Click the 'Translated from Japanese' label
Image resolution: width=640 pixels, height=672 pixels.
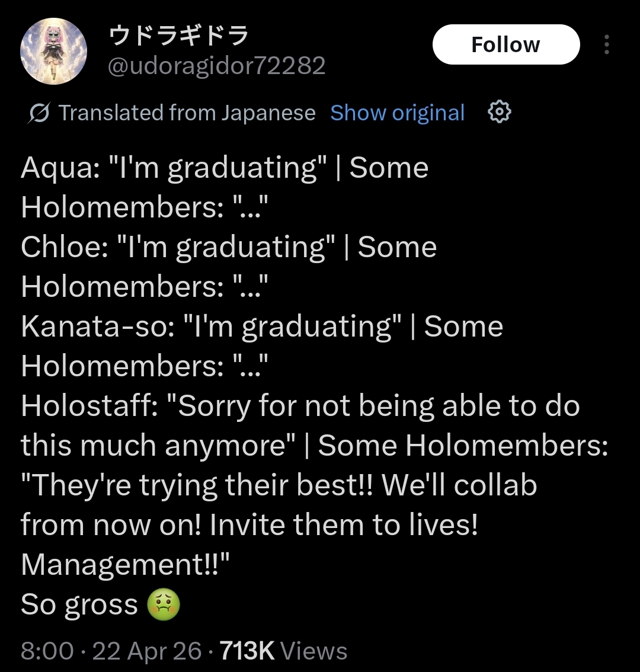(x=187, y=113)
